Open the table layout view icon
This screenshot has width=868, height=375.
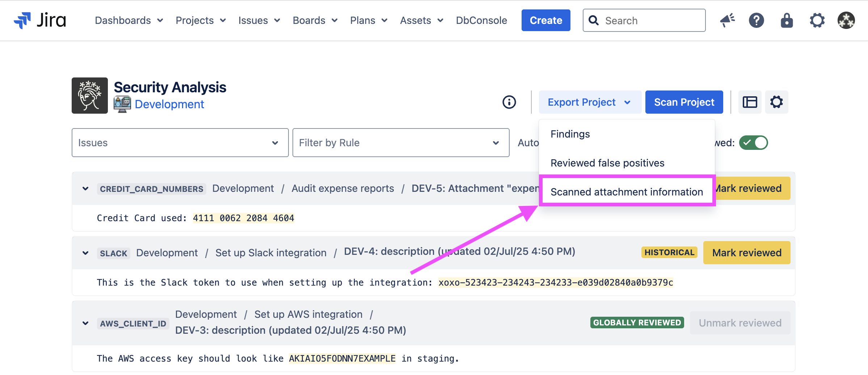tap(750, 102)
